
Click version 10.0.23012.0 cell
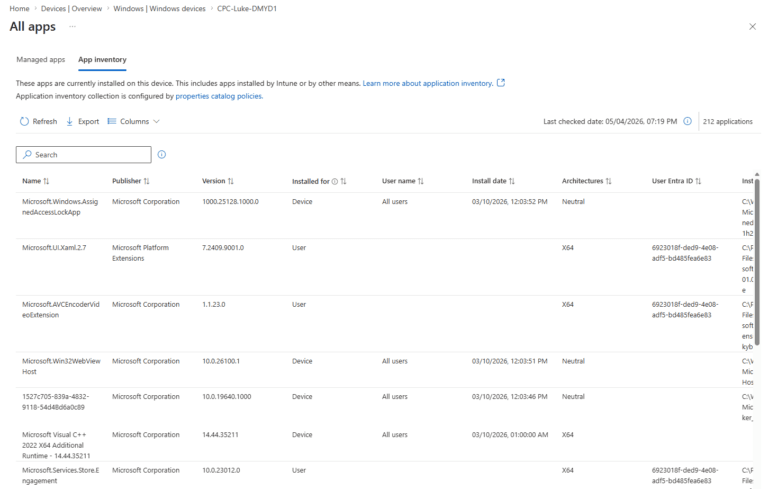point(221,470)
